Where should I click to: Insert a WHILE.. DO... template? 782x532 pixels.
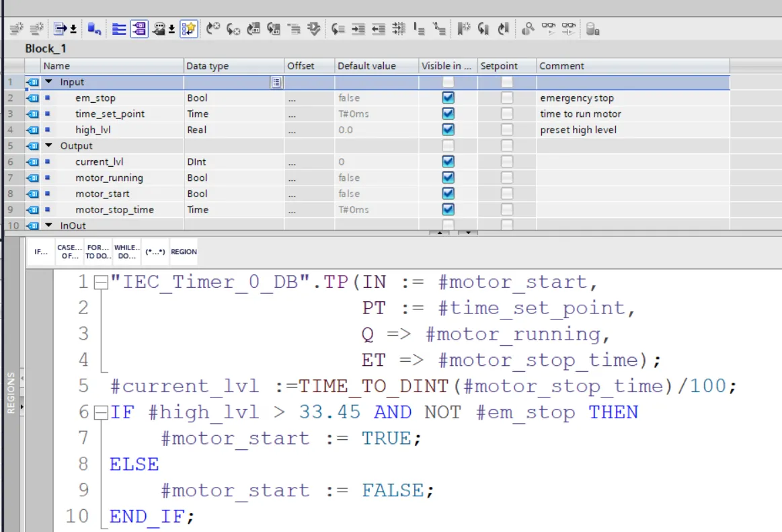(126, 252)
